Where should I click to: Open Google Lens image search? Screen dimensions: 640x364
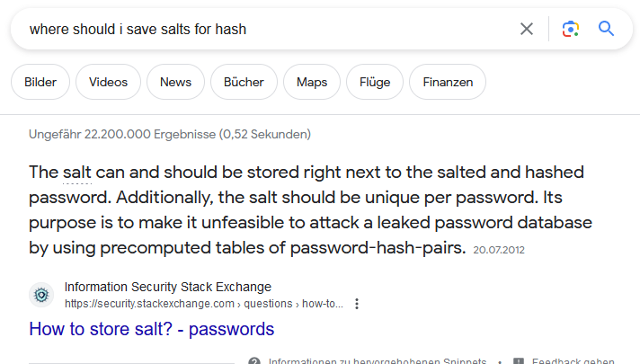tap(570, 29)
